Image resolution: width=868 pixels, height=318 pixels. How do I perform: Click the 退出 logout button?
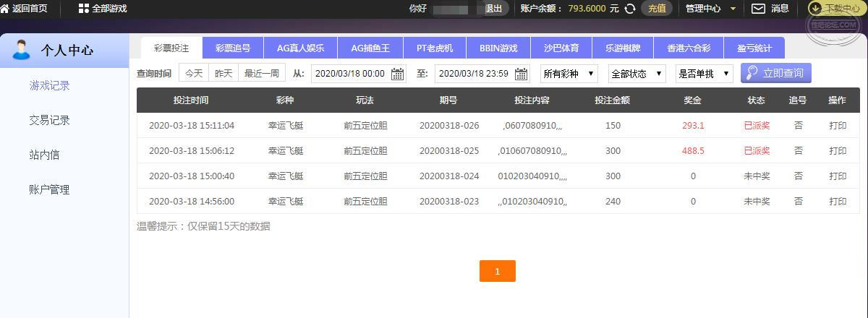click(x=493, y=9)
